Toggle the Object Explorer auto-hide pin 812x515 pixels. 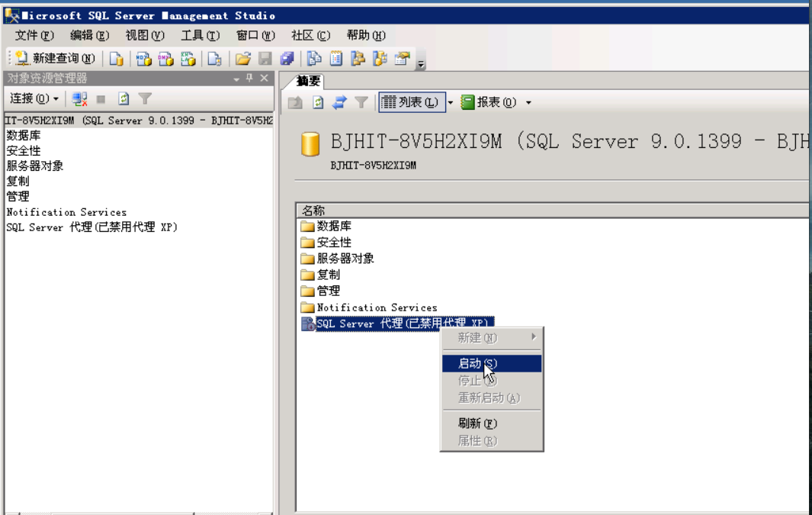[x=249, y=79]
